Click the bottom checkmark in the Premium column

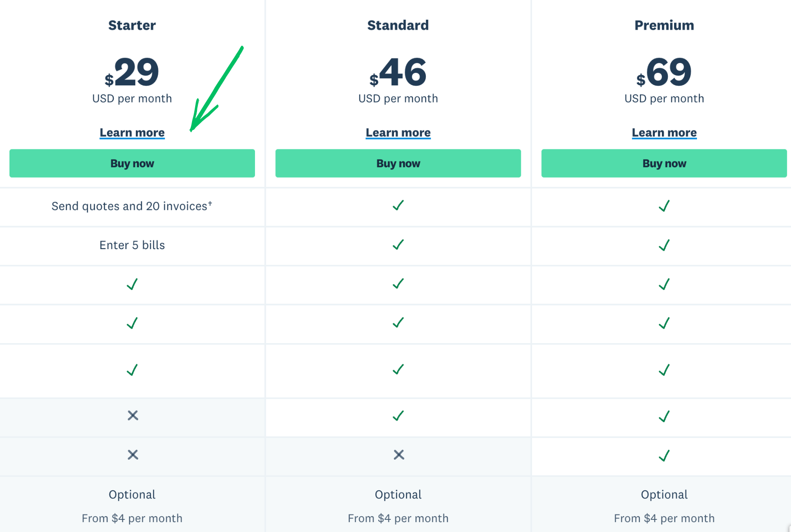(664, 456)
